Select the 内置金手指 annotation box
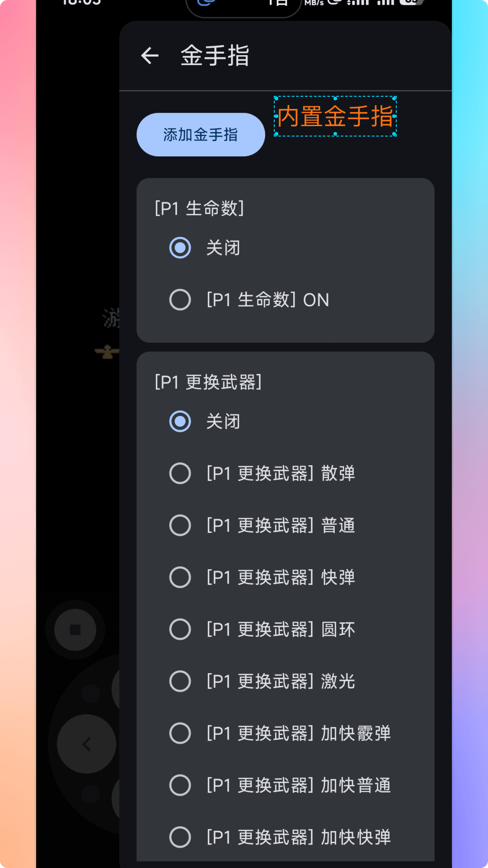488x868 pixels. click(x=335, y=116)
